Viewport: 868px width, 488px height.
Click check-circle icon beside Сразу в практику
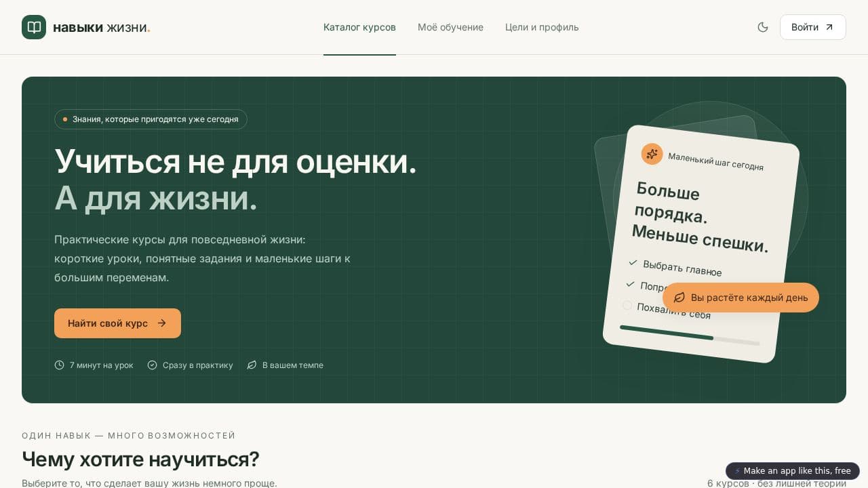(152, 365)
